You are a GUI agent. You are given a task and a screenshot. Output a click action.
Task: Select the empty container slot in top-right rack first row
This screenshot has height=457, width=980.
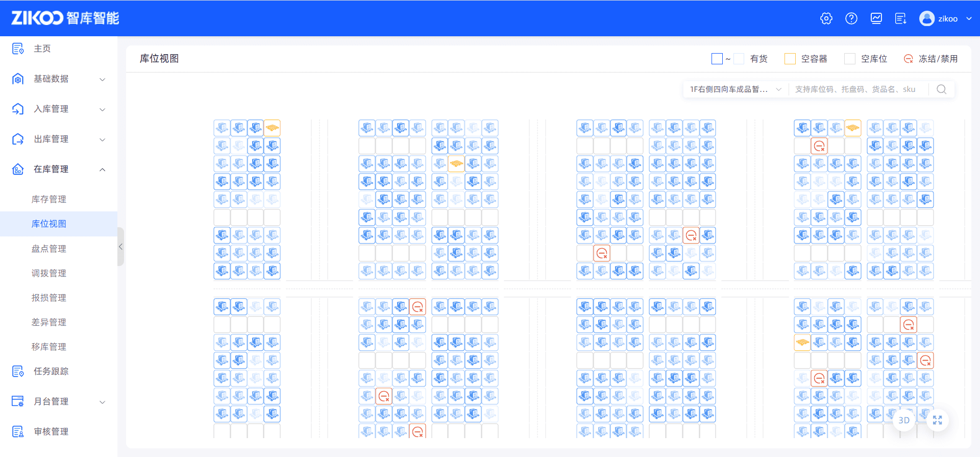coord(852,128)
